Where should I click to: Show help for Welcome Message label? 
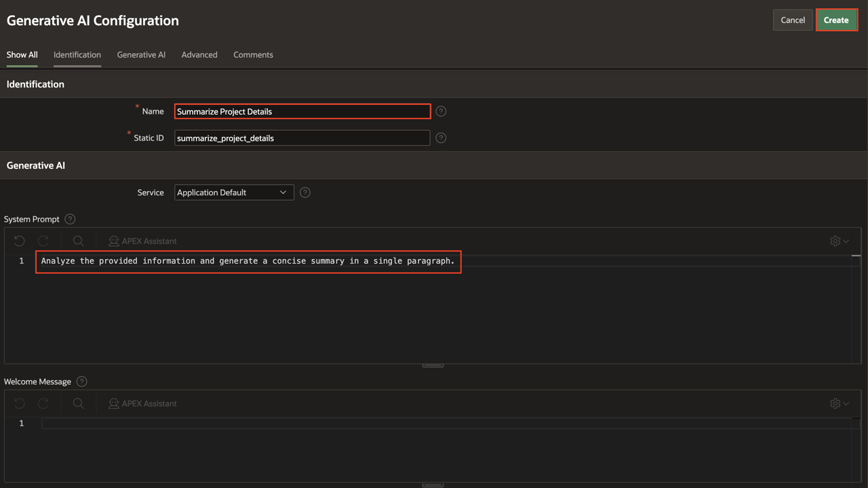[x=82, y=382]
